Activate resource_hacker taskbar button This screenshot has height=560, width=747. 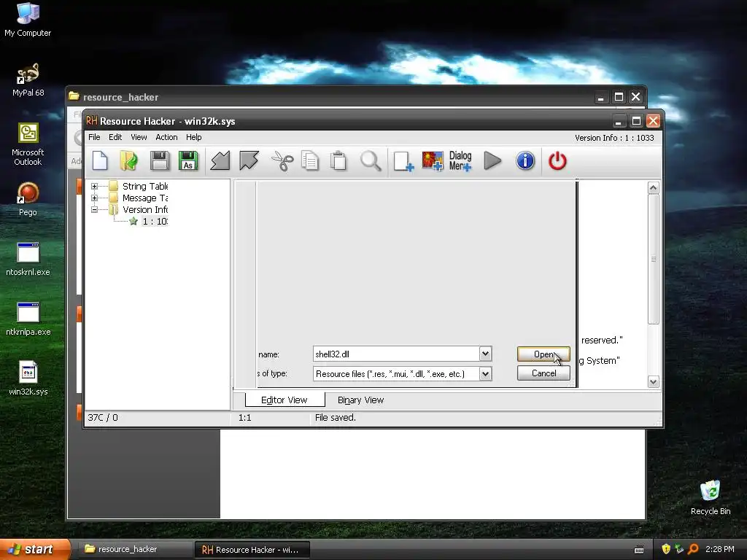coord(135,550)
